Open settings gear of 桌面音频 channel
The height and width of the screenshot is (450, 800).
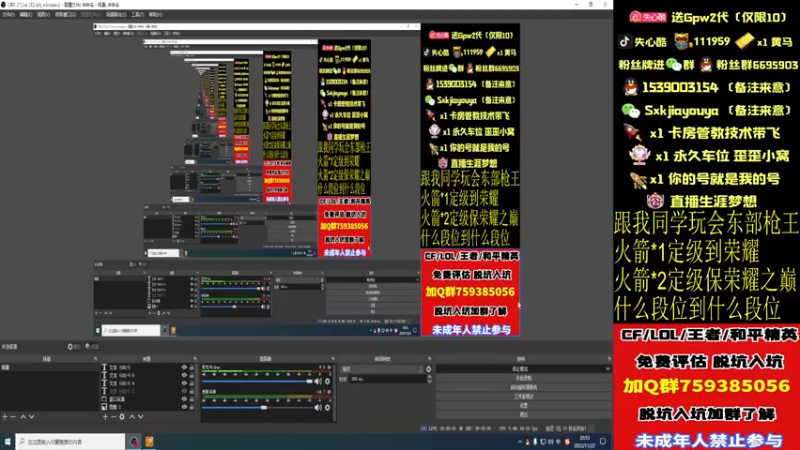pyautogui.click(x=328, y=407)
